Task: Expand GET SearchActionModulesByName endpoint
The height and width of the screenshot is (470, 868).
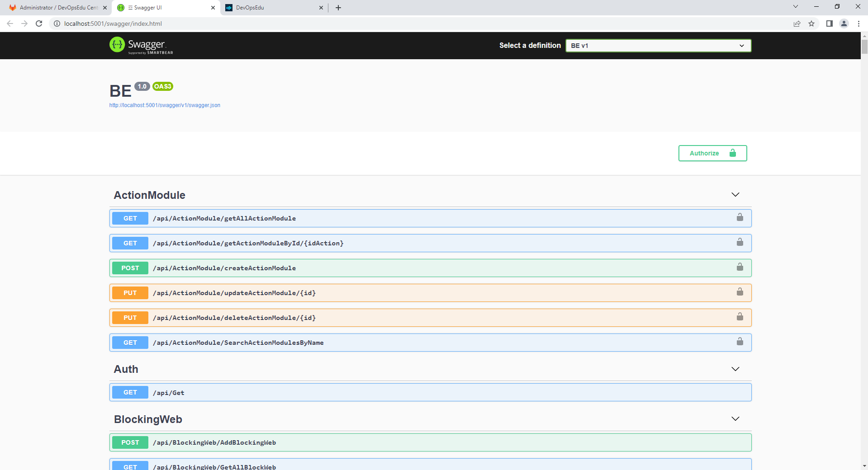Action: [x=430, y=343]
